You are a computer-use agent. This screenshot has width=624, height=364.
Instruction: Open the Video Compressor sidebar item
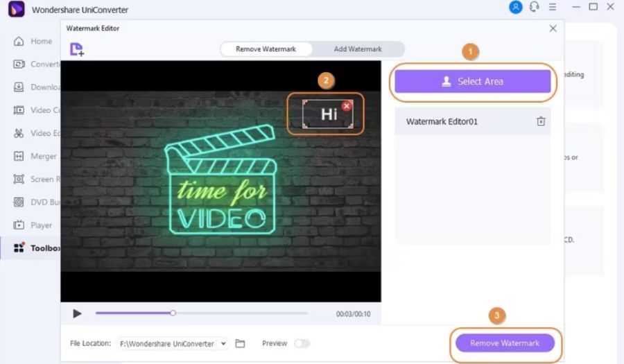37,110
